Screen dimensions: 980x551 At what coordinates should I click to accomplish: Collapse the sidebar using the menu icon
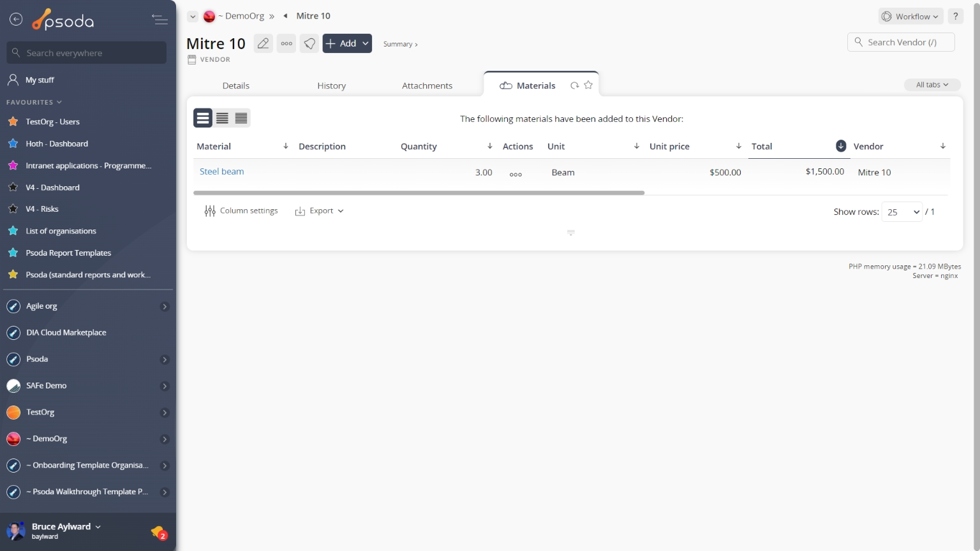tap(160, 20)
